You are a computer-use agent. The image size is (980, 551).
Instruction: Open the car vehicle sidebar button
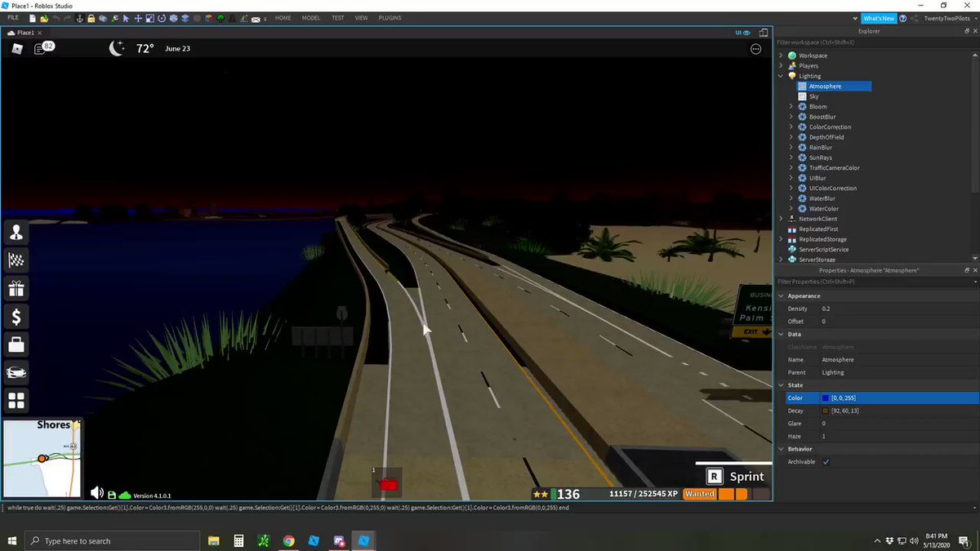point(16,372)
